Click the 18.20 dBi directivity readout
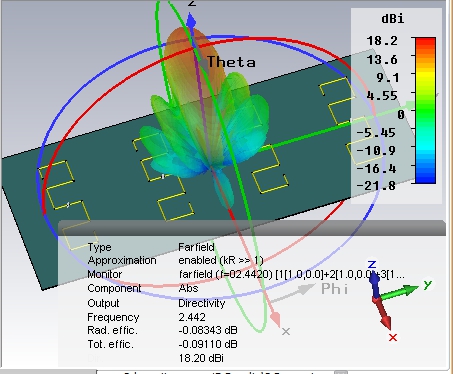 coord(201,358)
